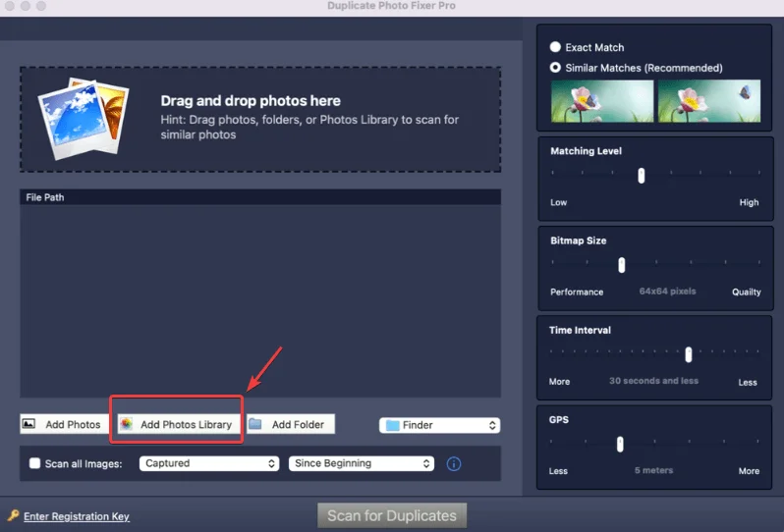Select the Exact Match radio button
The width and height of the screenshot is (784, 532).
(556, 47)
